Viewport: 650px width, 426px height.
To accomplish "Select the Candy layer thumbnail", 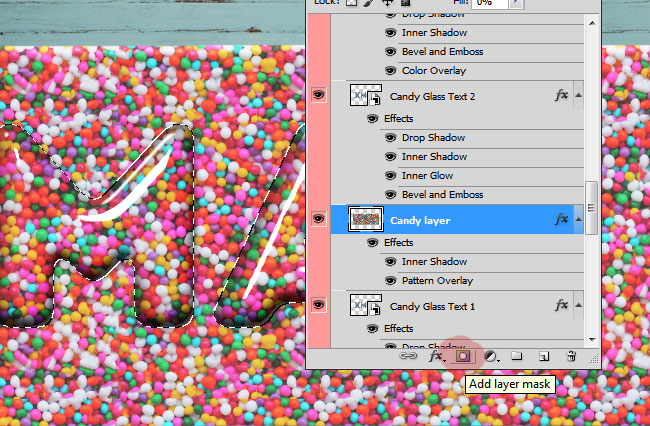I will (x=365, y=219).
